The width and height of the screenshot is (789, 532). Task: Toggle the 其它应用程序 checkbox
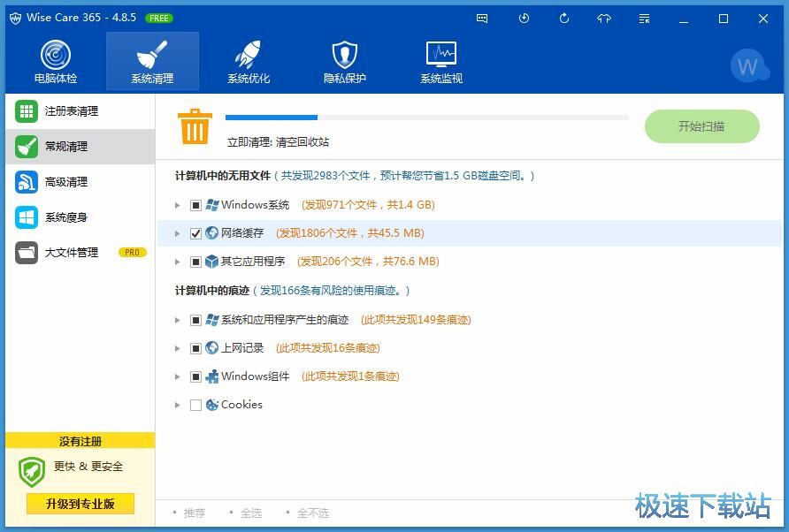[x=195, y=262]
